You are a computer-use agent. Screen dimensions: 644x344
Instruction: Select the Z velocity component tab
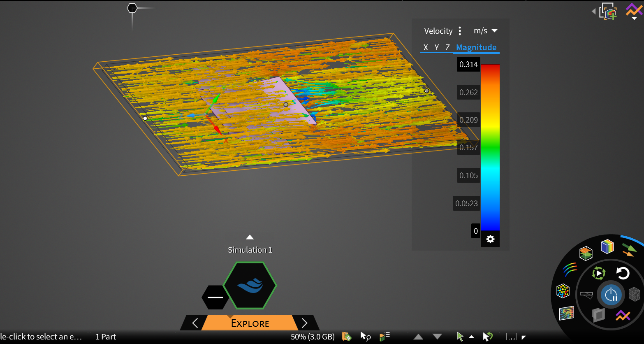[447, 48]
